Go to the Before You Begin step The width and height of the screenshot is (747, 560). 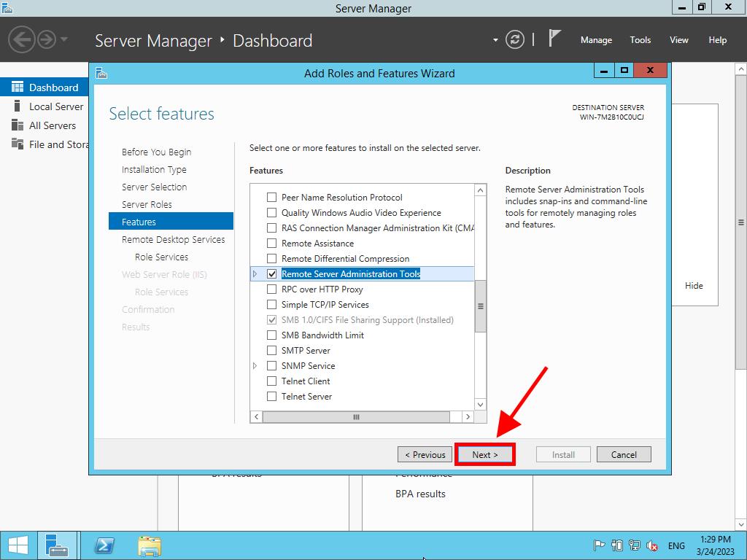(x=156, y=152)
